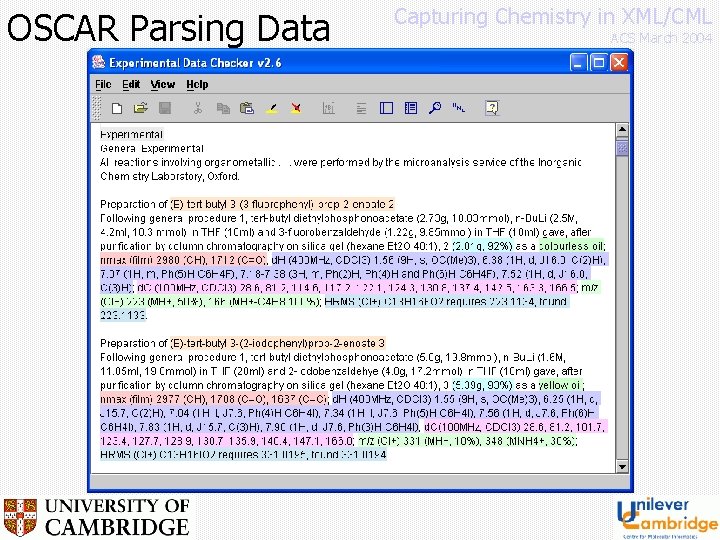Screen dimensions: 720x540
Task: Click the text lines icon
Action: (x=361, y=108)
